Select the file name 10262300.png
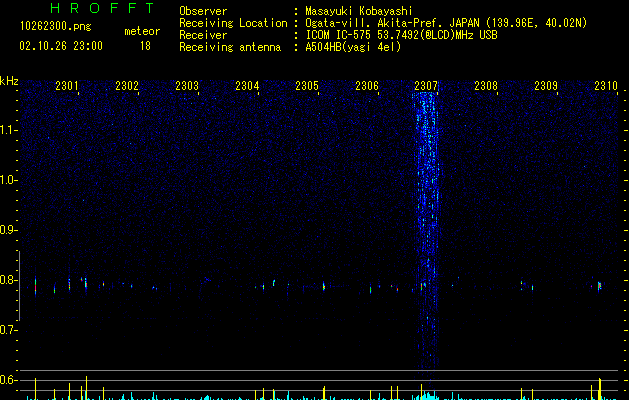Image resolution: width=629 pixels, height=400 pixels. coord(55,27)
